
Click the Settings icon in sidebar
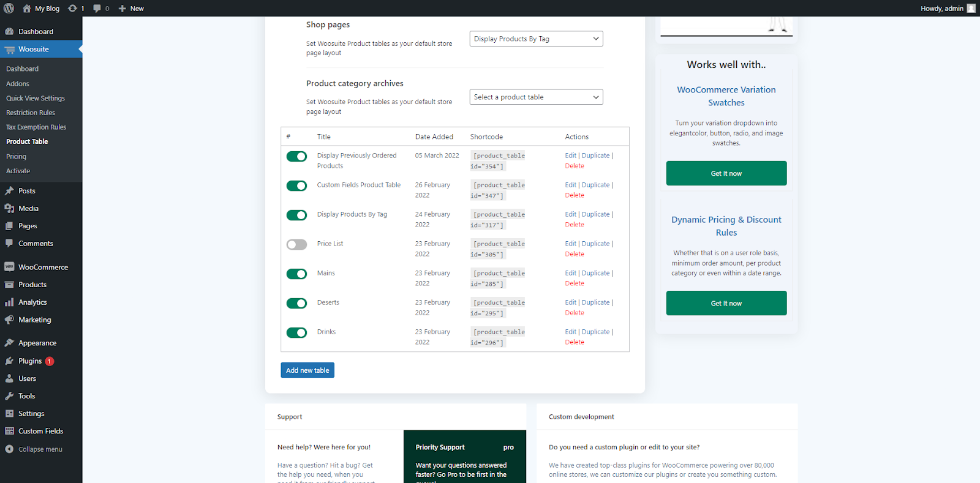[9, 414]
